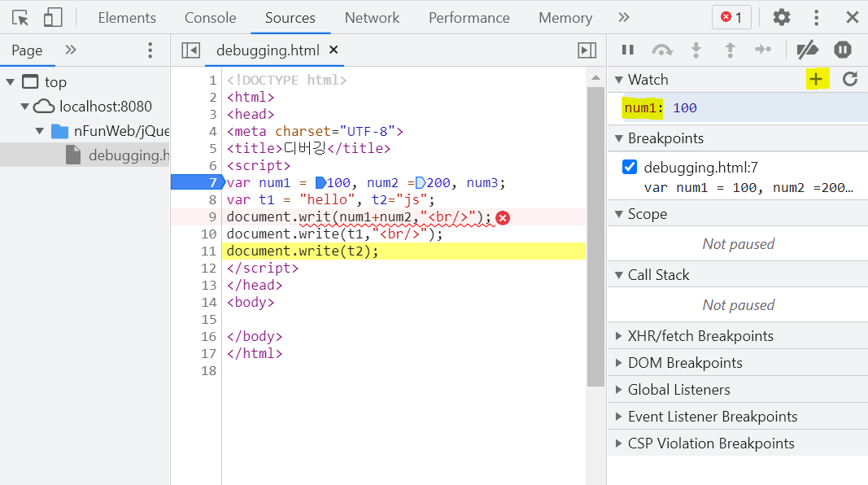Screen dimensions: 868x485
Task: Collapse the Call Stack section
Action: (619, 275)
